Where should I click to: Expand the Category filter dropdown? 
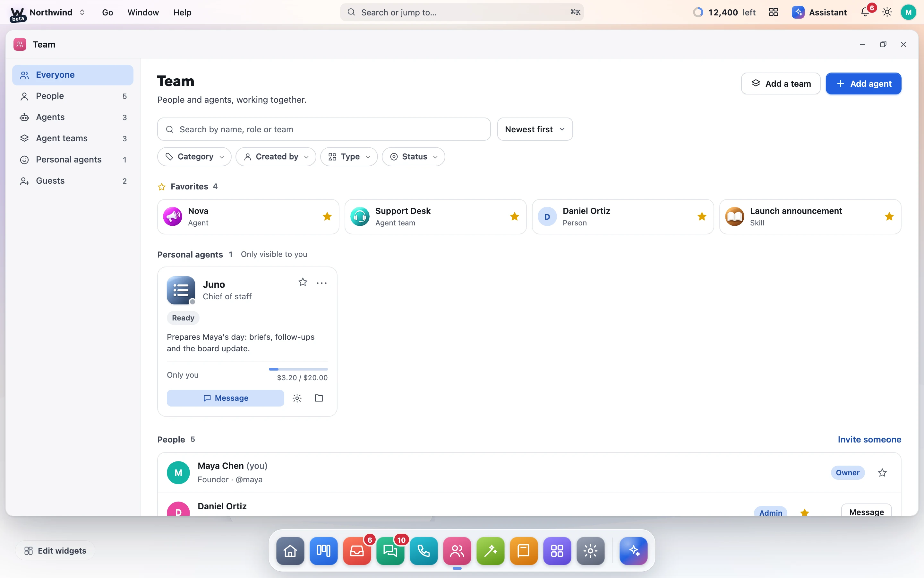194,157
